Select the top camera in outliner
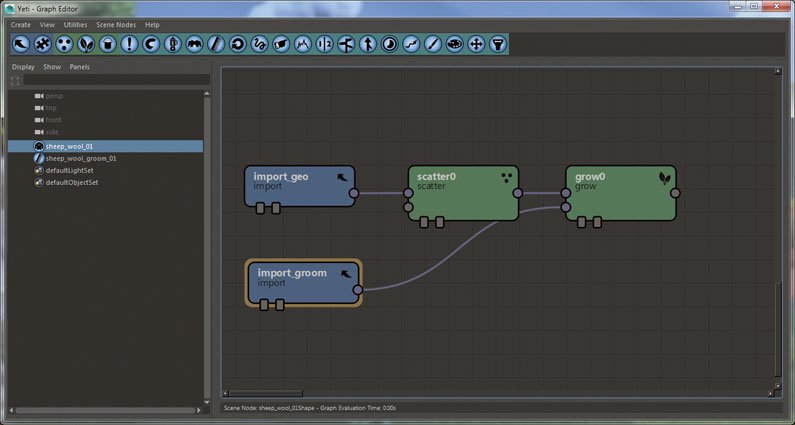Image resolution: width=795 pixels, height=425 pixels. point(51,108)
